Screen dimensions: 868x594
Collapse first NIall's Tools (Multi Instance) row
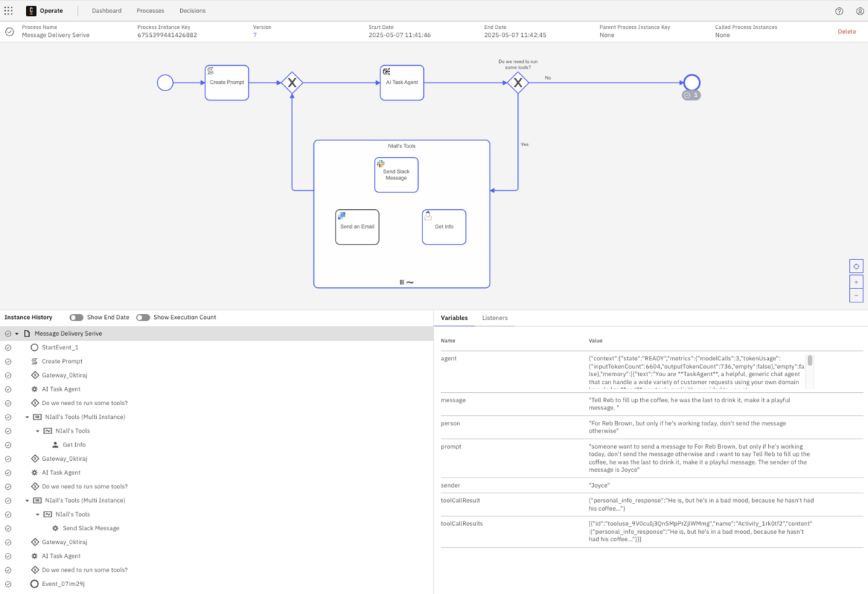[27, 417]
